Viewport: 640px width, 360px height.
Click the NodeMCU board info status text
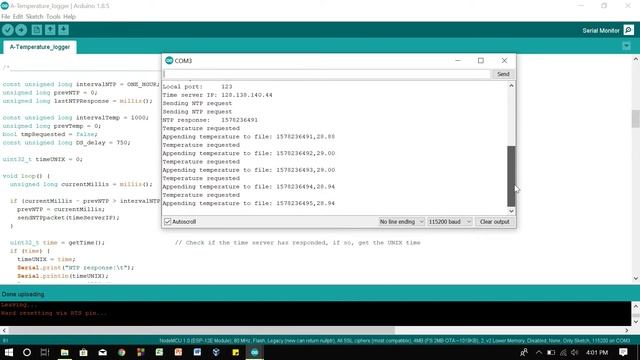click(x=394, y=340)
